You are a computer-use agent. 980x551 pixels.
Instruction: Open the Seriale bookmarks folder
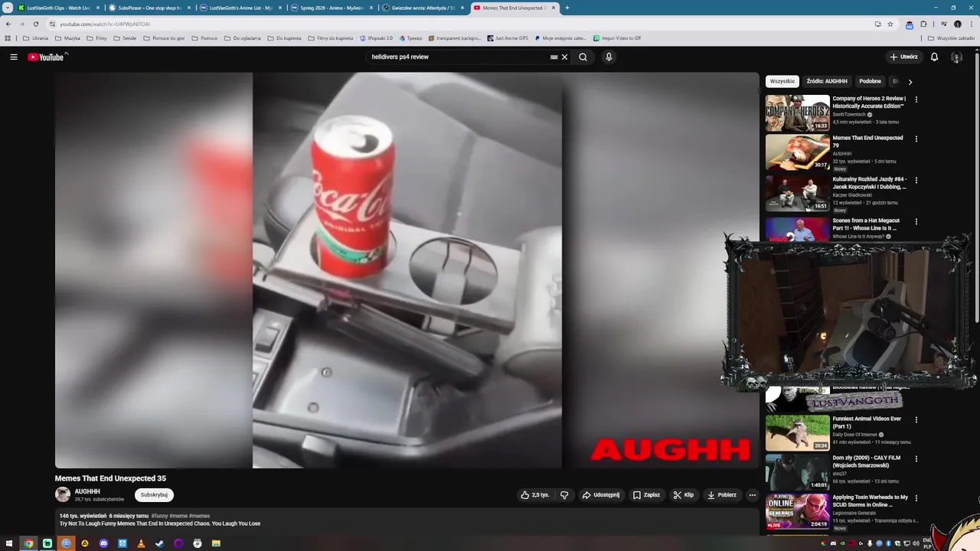(x=124, y=37)
